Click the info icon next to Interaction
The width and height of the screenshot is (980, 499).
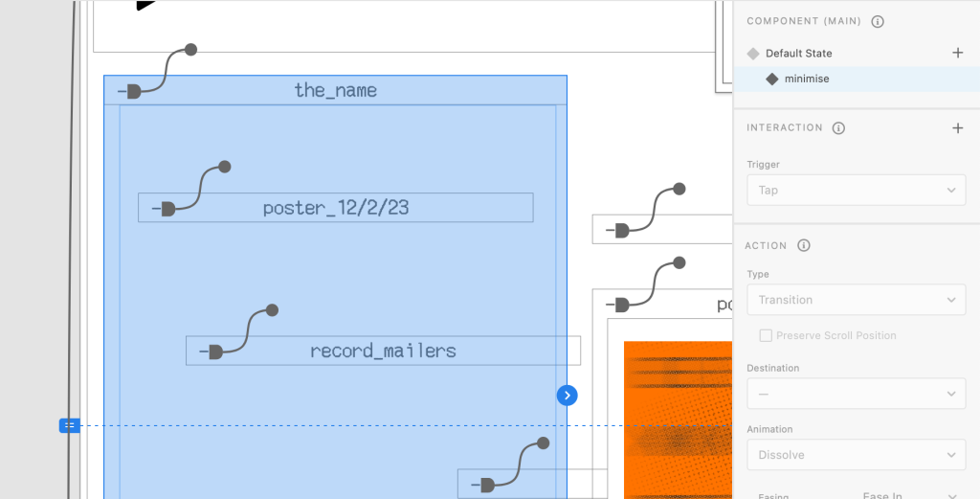click(x=838, y=128)
